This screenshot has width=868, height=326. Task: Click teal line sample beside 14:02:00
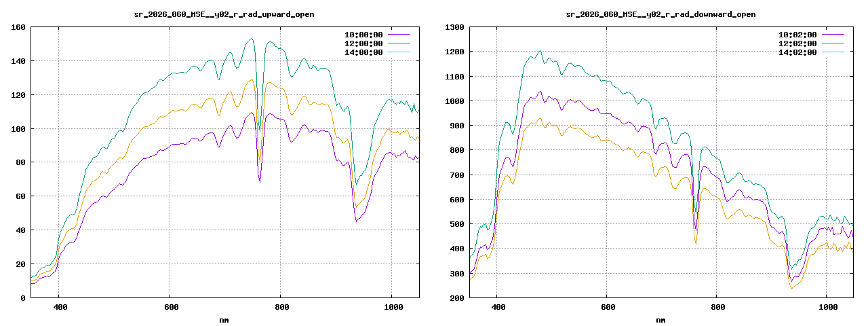(833, 52)
